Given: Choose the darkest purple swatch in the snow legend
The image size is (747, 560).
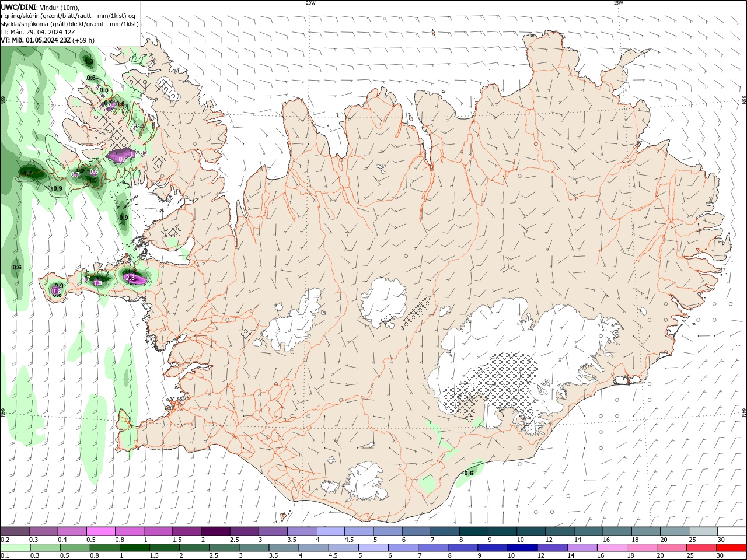Looking at the screenshot, I should coord(215,531).
